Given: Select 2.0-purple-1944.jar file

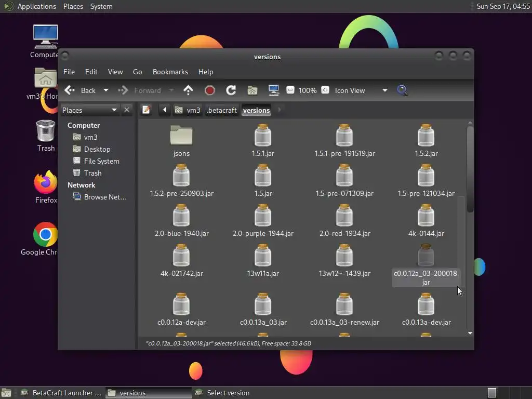Looking at the screenshot, I should click(263, 221).
